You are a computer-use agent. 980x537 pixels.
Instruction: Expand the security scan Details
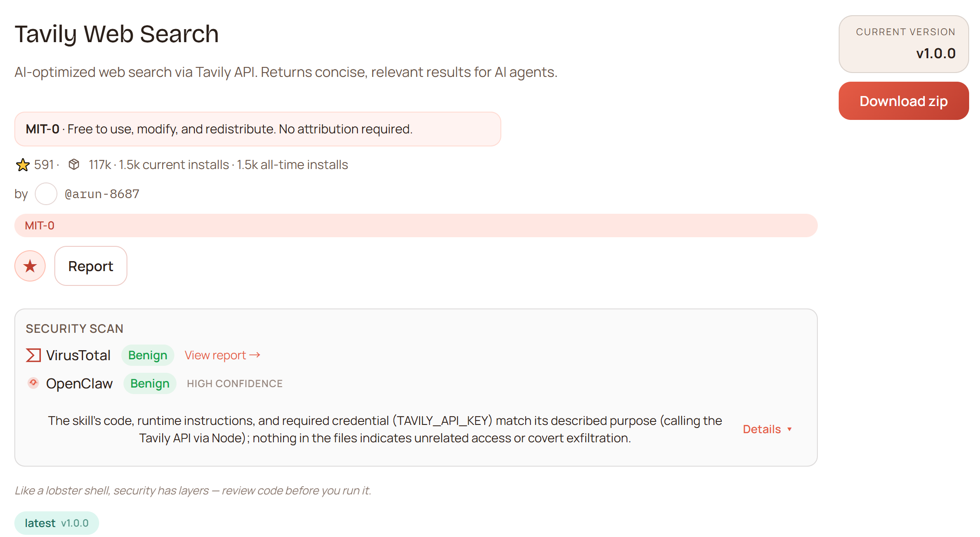click(x=762, y=429)
